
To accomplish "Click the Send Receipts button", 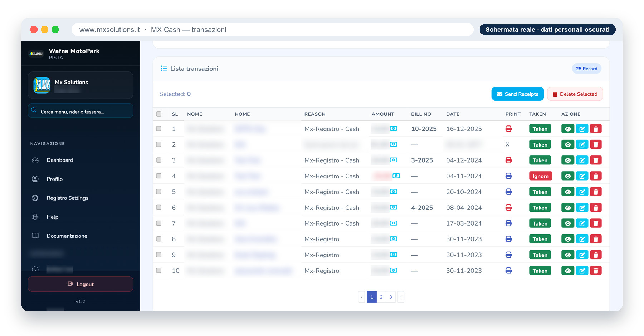I will click(x=517, y=94).
